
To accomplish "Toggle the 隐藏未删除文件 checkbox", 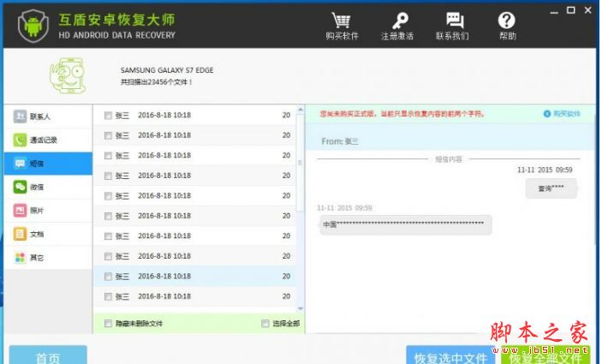I will [x=108, y=323].
